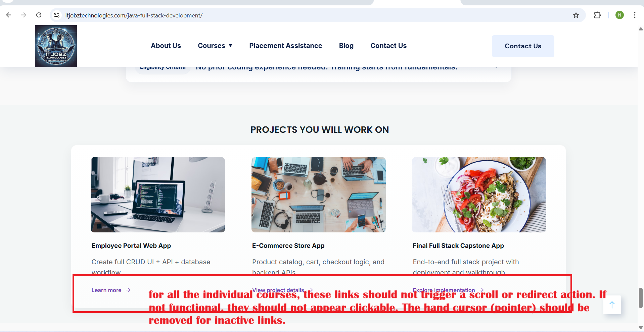Open Chrome three-dot menu
The image size is (644, 332).
click(635, 15)
